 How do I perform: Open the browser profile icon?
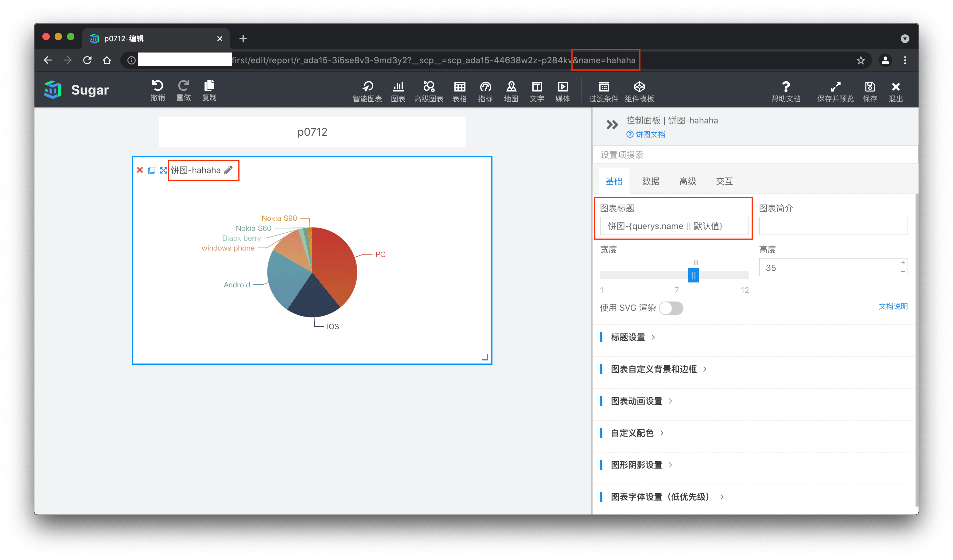(885, 60)
